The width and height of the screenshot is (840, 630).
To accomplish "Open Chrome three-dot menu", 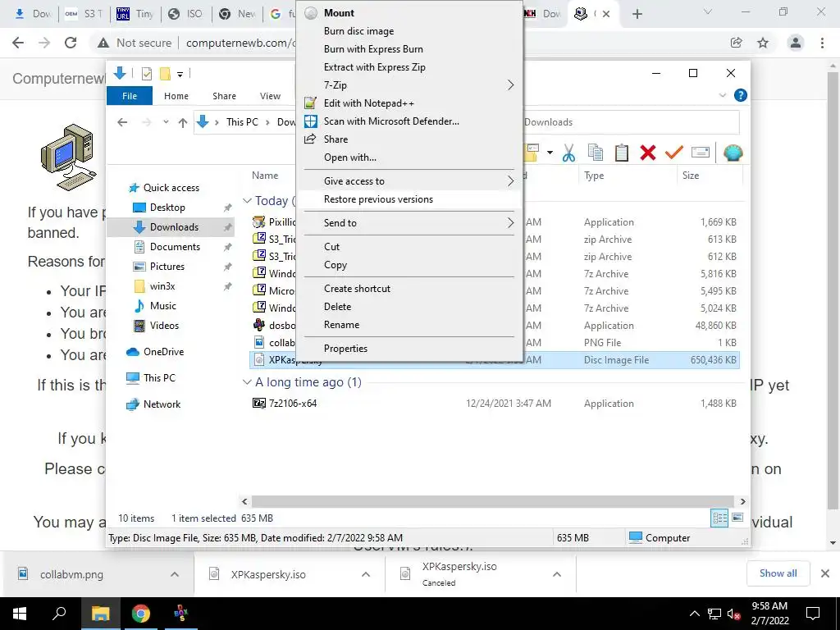I will tap(822, 43).
